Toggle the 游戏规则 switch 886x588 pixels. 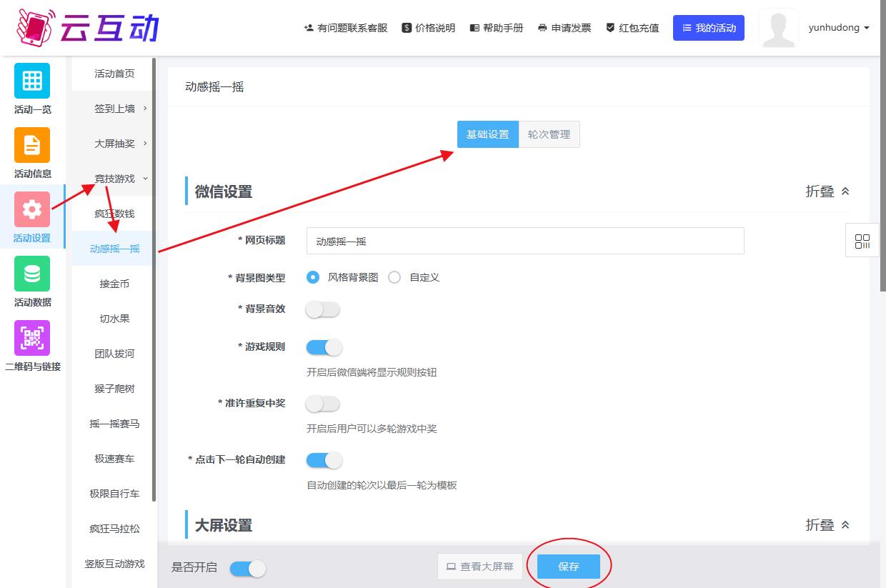324,347
